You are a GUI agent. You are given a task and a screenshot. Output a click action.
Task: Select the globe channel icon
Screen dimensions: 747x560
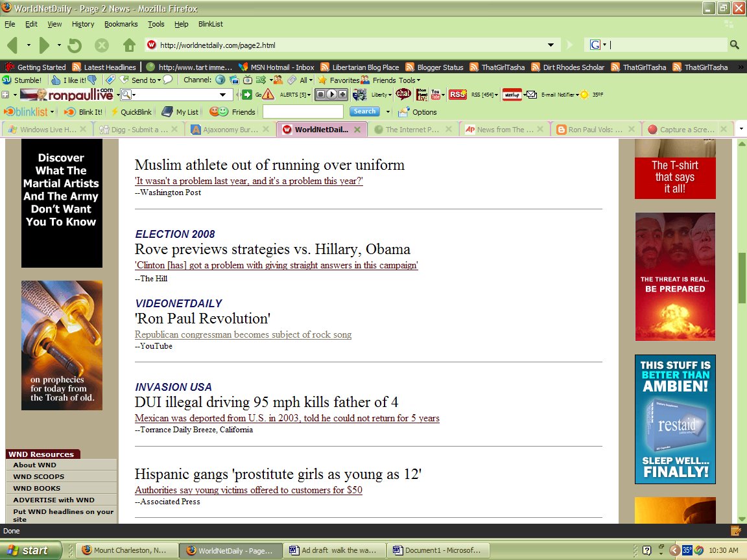220,80
